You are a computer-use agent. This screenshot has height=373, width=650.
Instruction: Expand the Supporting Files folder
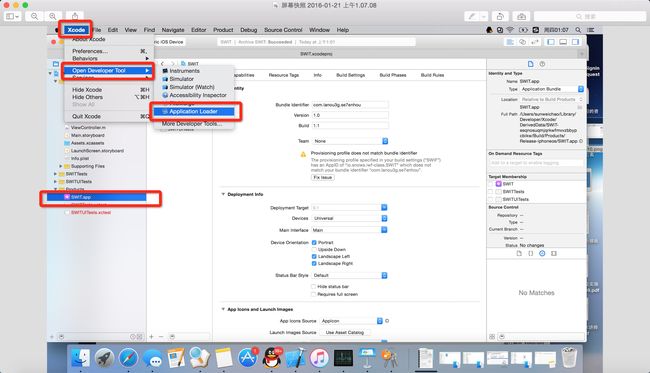tap(61, 166)
